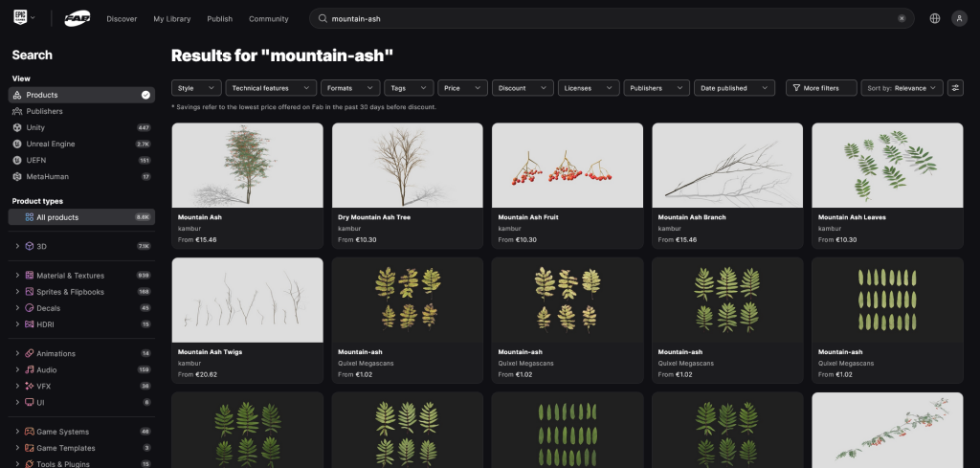Click the 3D cube category icon
This screenshot has height=468, width=980.
tap(30, 246)
